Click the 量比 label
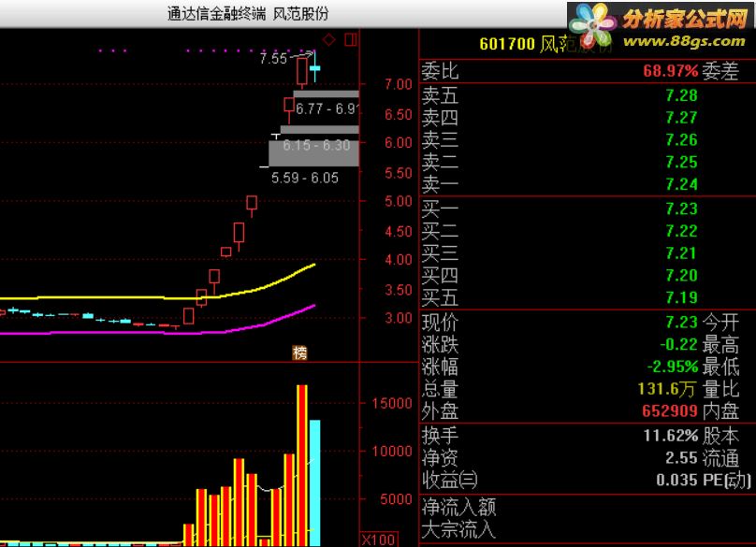Image resolution: width=756 pixels, height=547 pixels. (720, 389)
